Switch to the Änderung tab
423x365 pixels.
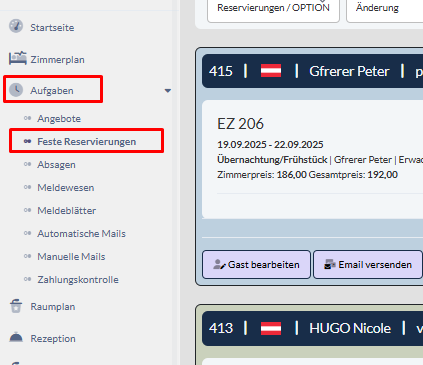click(377, 8)
